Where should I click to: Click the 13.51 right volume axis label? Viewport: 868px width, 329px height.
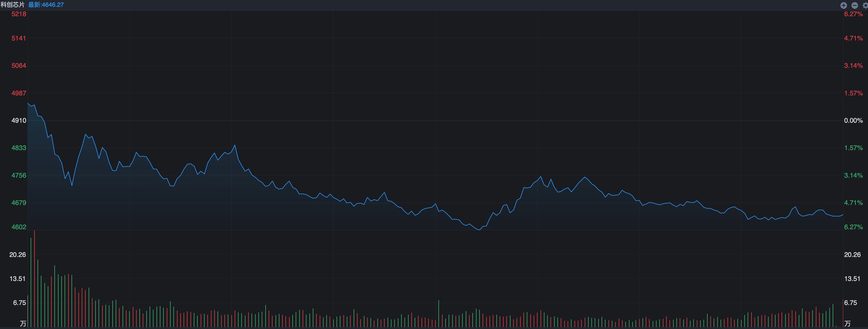(x=852, y=278)
